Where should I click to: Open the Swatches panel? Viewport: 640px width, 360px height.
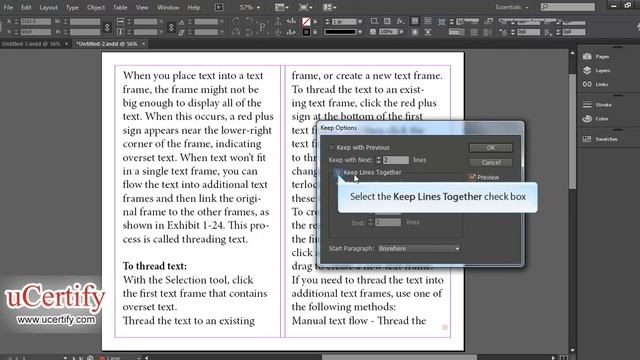pyautogui.click(x=600, y=139)
